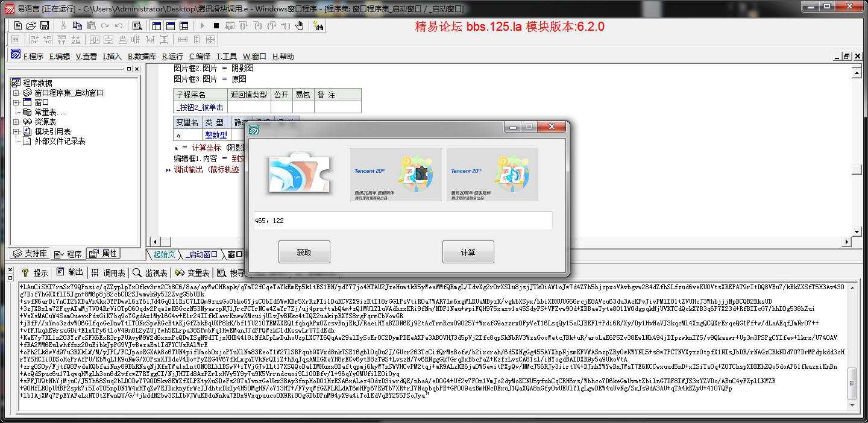Switch to the 程序 panel tab
The width and height of the screenshot is (868, 423).
tap(68, 254)
